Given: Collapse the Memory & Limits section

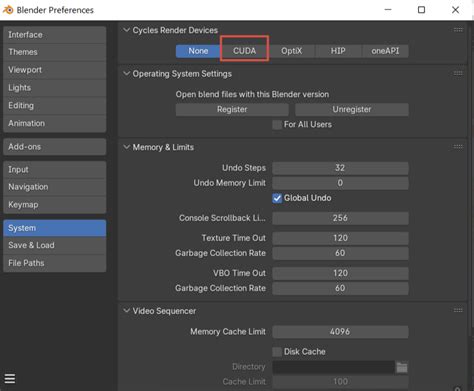Looking at the screenshot, I should click(x=126, y=147).
